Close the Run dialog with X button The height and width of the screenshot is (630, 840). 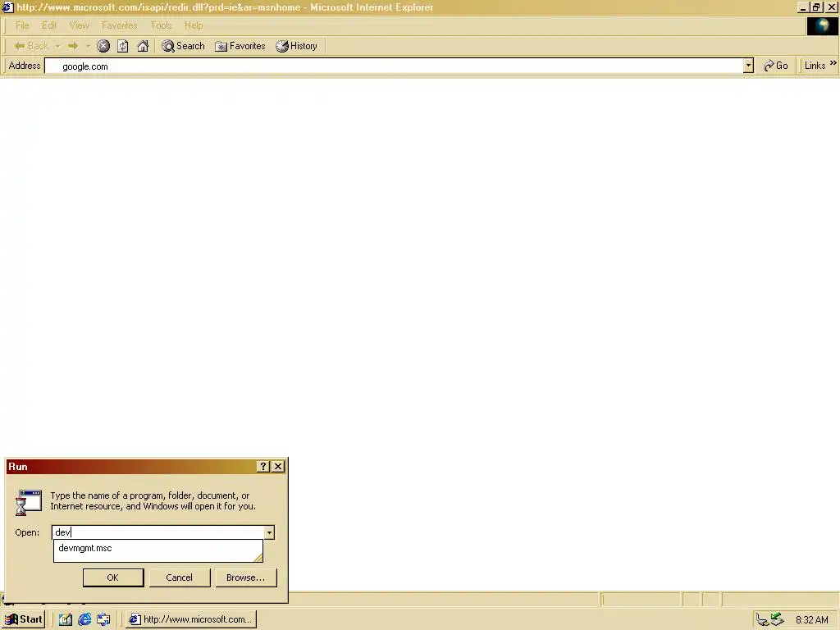(278, 467)
